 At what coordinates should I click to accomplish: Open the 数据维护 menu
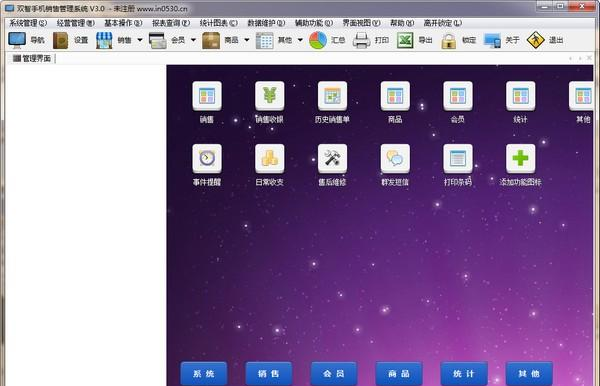(x=266, y=23)
